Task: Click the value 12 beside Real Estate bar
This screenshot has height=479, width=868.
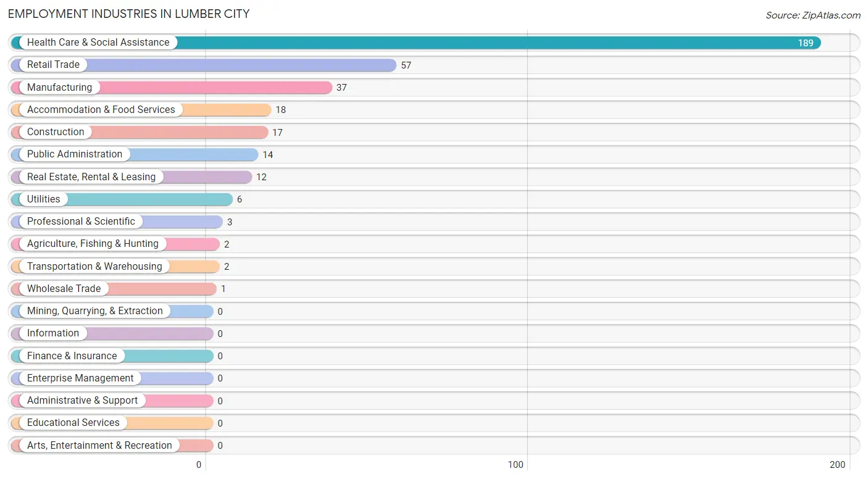Action: click(261, 177)
